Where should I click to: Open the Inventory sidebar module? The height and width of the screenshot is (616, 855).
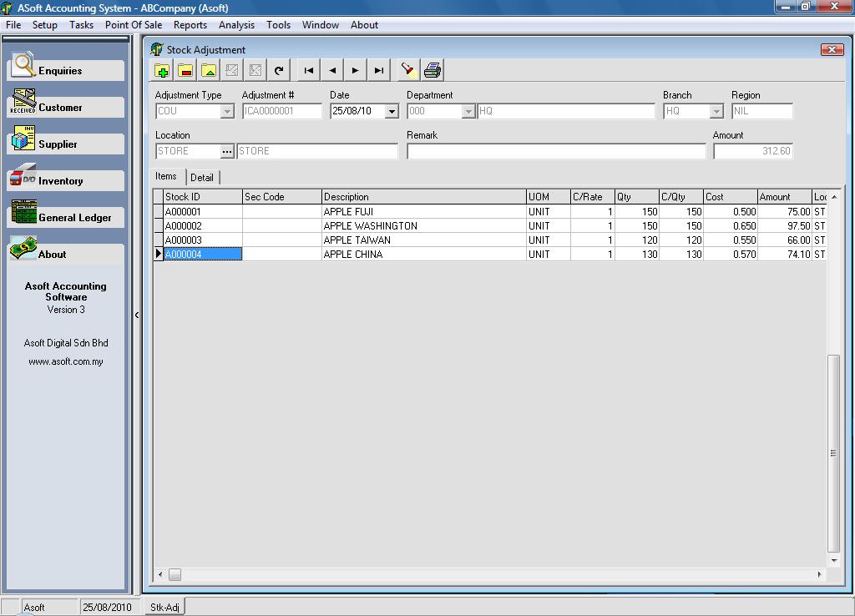[65, 180]
